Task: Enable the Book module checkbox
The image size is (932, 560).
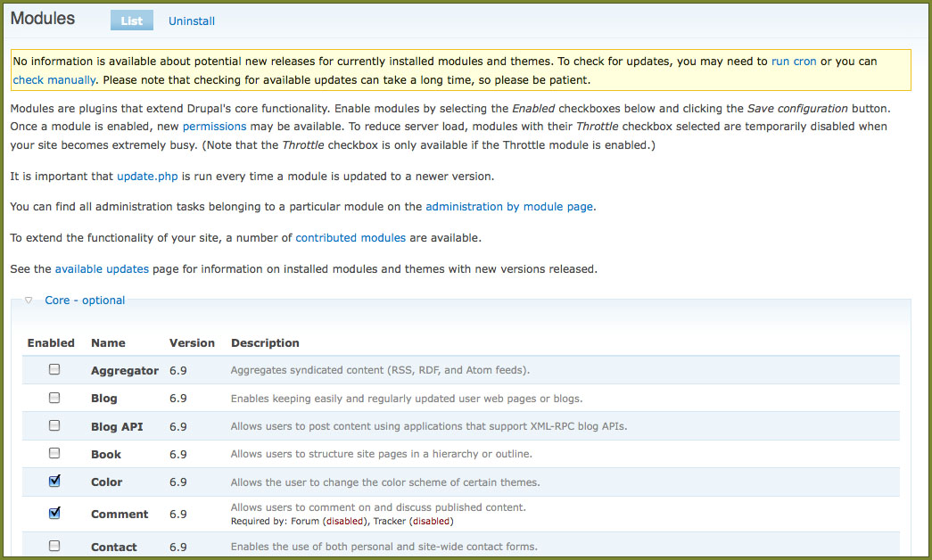Action: pos(54,453)
